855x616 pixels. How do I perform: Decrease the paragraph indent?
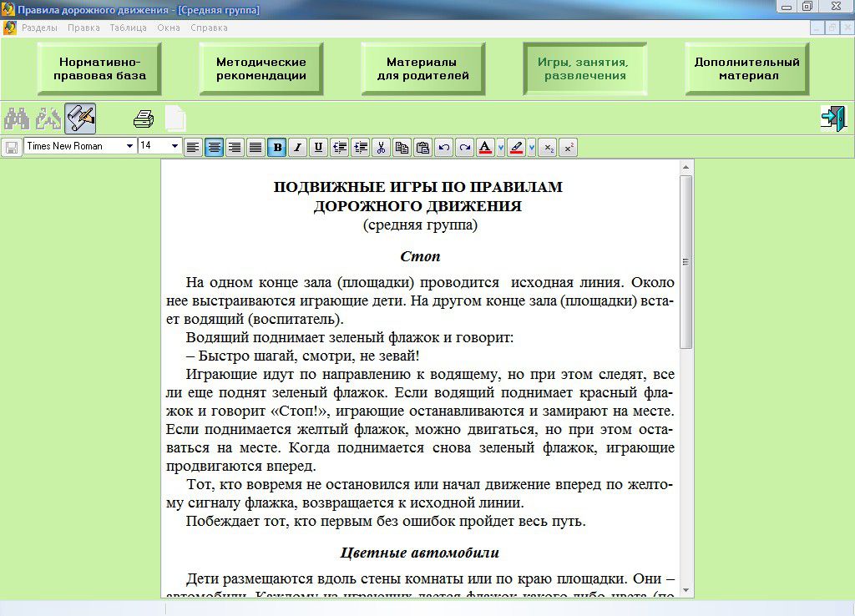pos(340,147)
